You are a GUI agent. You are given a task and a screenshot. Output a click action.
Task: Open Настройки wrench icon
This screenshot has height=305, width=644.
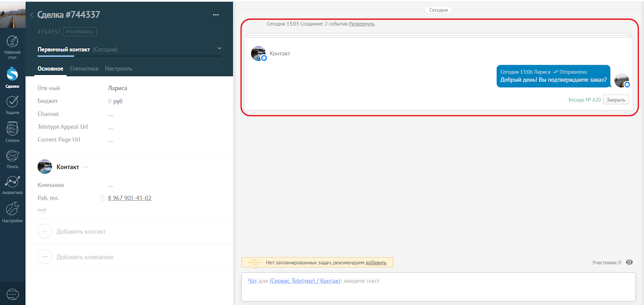[x=12, y=212]
